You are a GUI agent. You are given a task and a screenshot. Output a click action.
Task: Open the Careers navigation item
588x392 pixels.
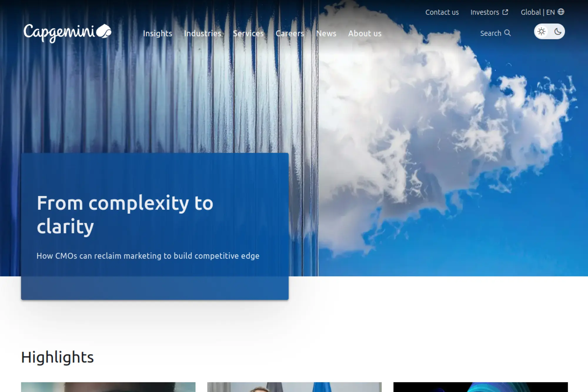(290, 34)
